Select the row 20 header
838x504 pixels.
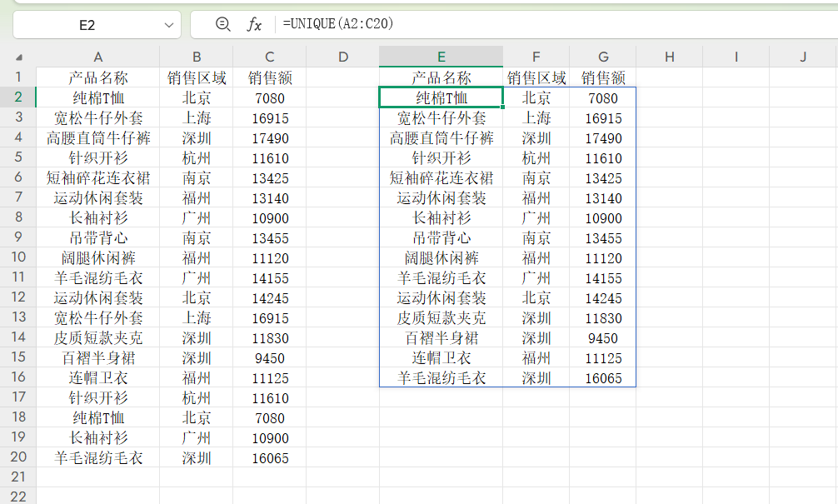(x=18, y=457)
